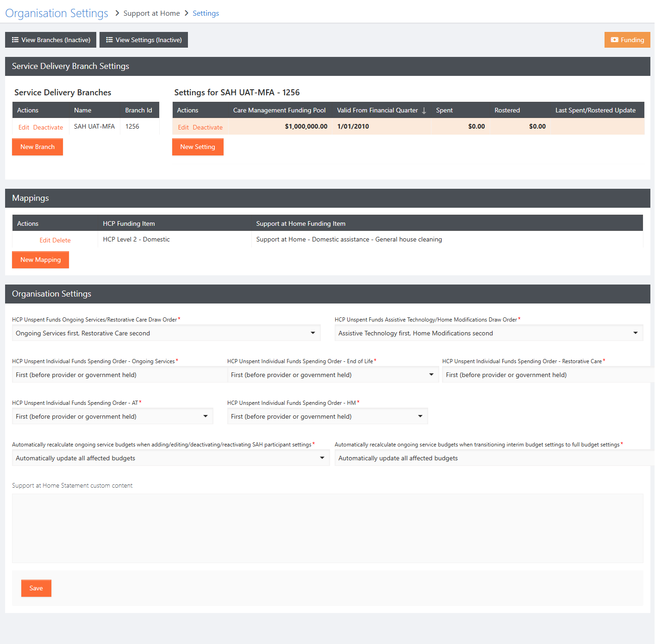Click the 1/01/2010 valid from date
The height and width of the screenshot is (644, 655).
353,126
